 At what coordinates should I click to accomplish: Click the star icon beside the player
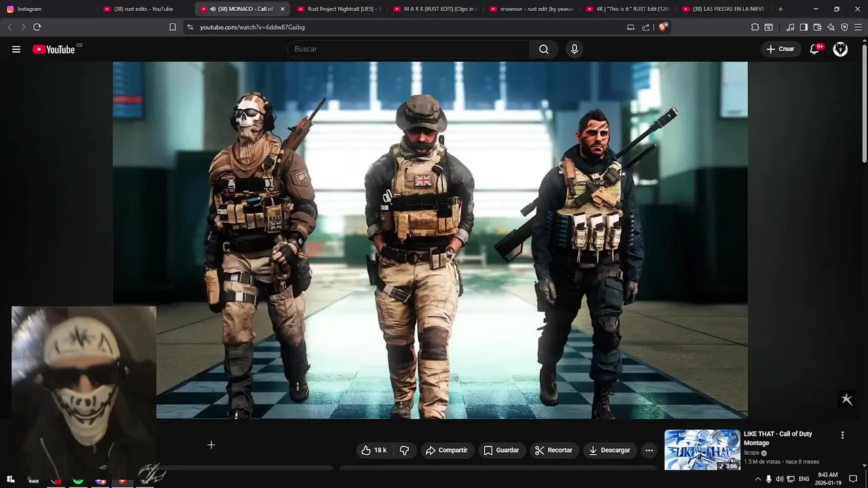pos(846,399)
